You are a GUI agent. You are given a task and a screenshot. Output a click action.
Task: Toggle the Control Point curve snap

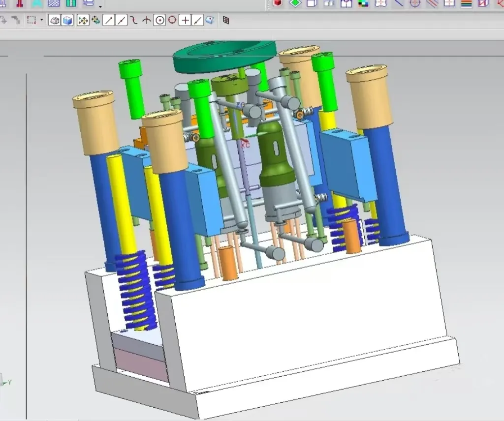pyautogui.click(x=134, y=20)
